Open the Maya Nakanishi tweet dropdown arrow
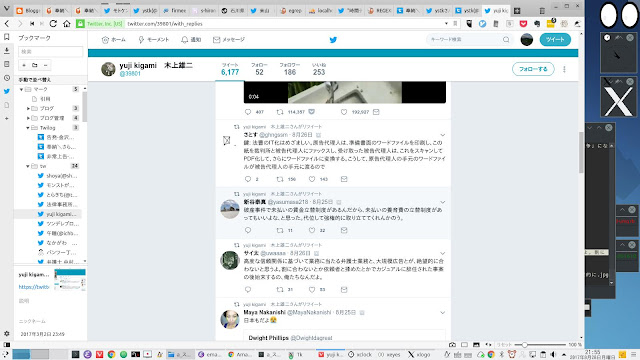This screenshot has height=360, width=640. coord(442,312)
